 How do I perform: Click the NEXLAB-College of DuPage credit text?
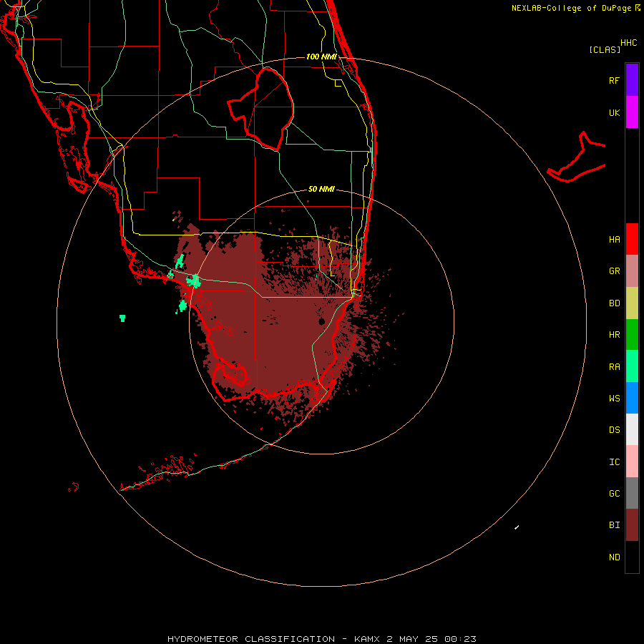click(571, 8)
